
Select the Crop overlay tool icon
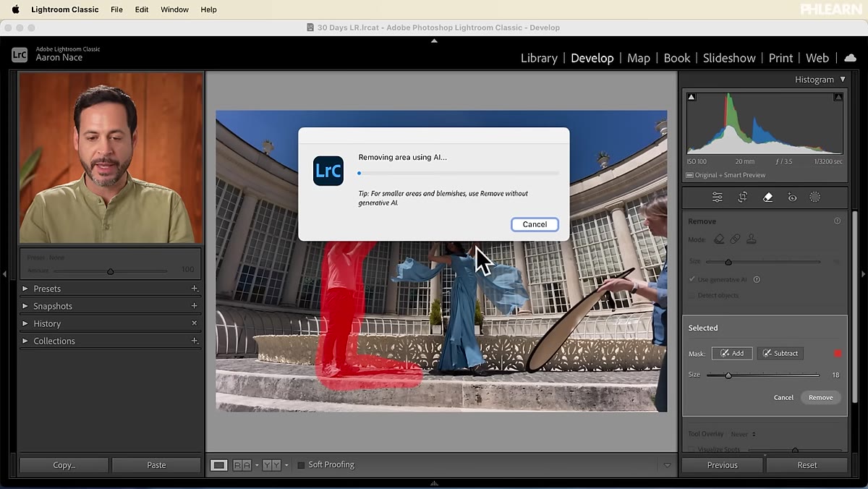click(x=742, y=197)
